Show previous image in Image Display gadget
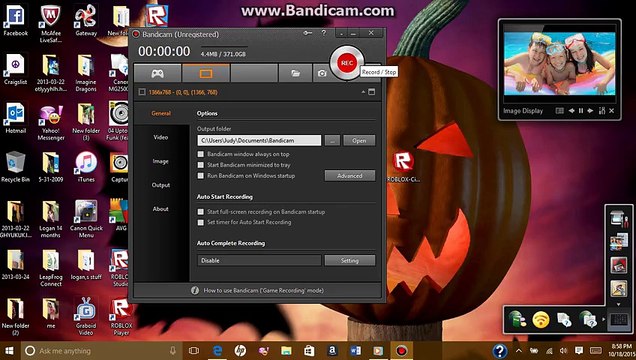The width and height of the screenshot is (636, 360). coord(572,111)
